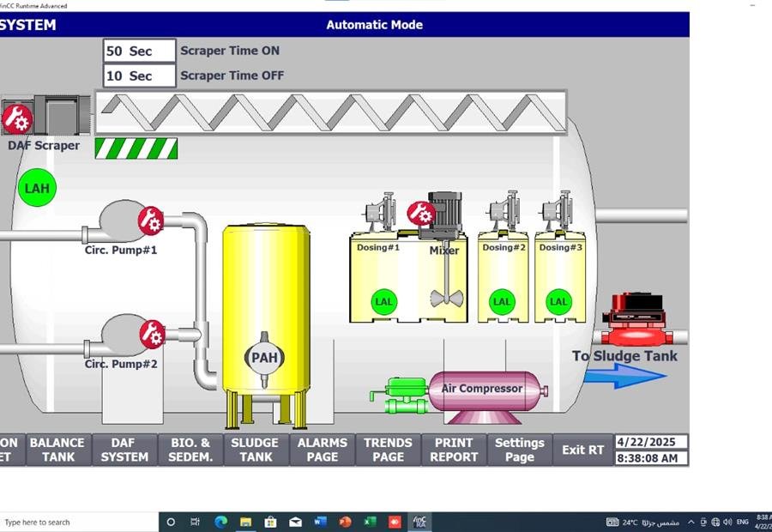Click the Scraper Time OFF label
This screenshot has width=772, height=532.
point(232,76)
